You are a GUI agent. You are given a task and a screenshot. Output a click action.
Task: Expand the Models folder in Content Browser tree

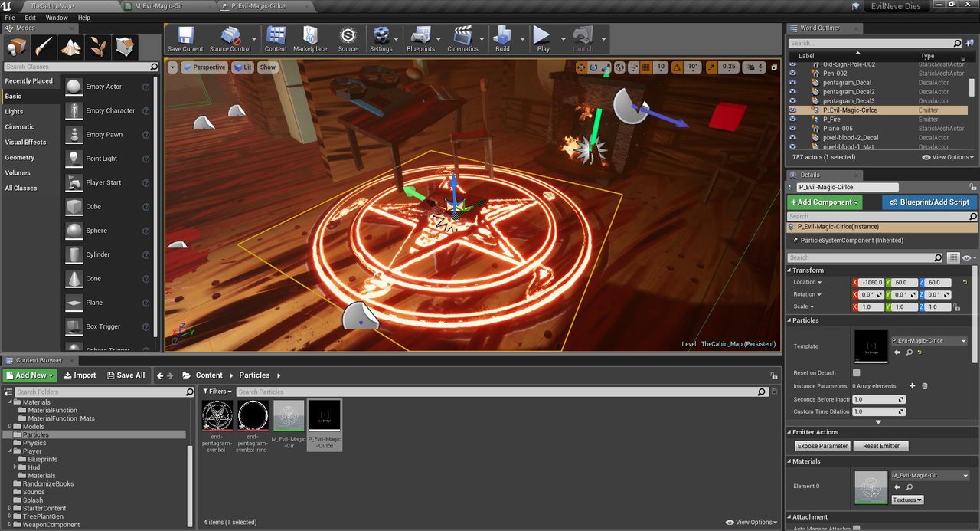pos(10,427)
